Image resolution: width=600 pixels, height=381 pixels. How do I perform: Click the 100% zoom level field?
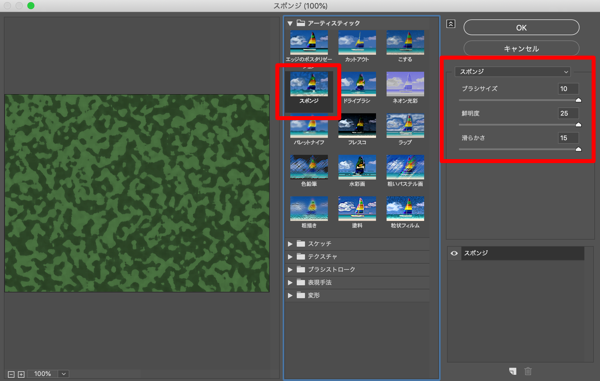(42, 374)
